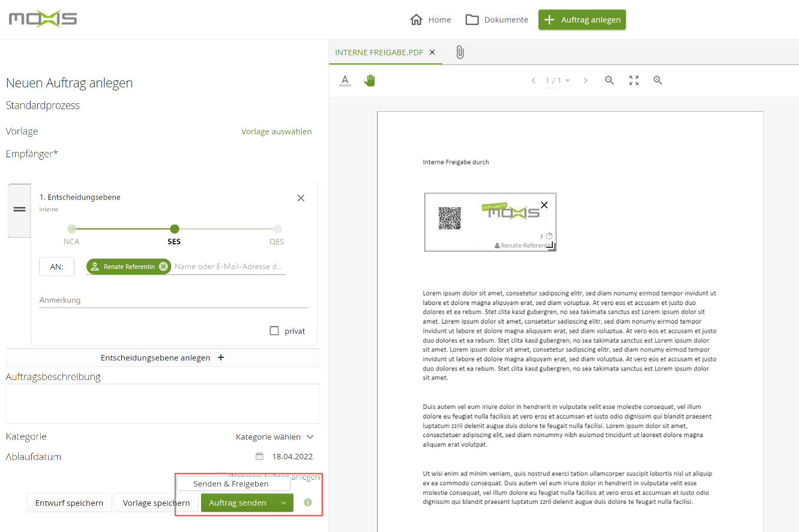Select the text selection tool

pos(345,80)
